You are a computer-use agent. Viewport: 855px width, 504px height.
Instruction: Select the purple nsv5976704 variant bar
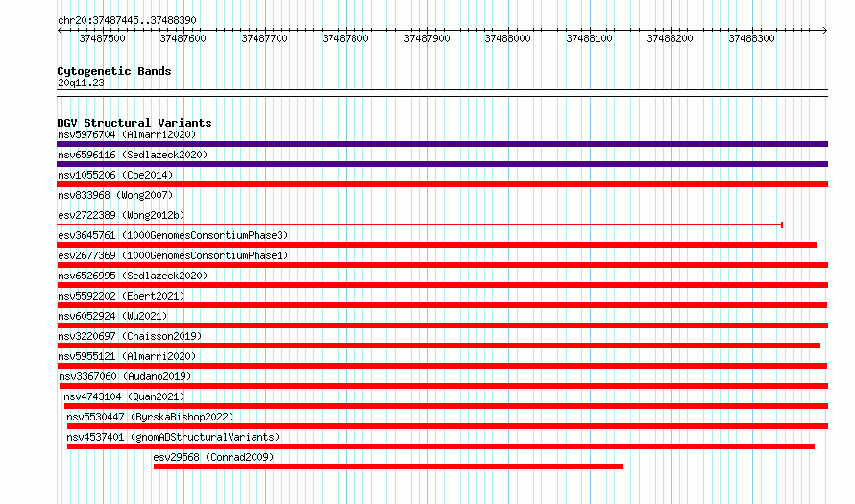point(442,144)
